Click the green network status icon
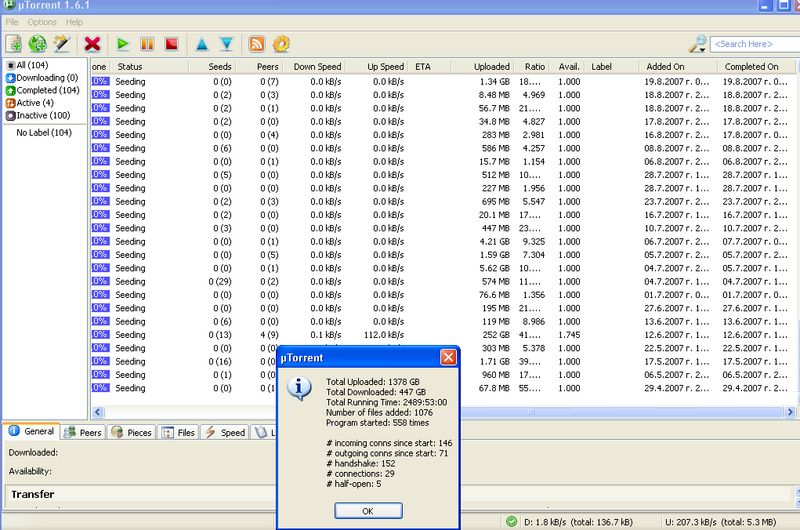The height and width of the screenshot is (530, 800). (511, 522)
